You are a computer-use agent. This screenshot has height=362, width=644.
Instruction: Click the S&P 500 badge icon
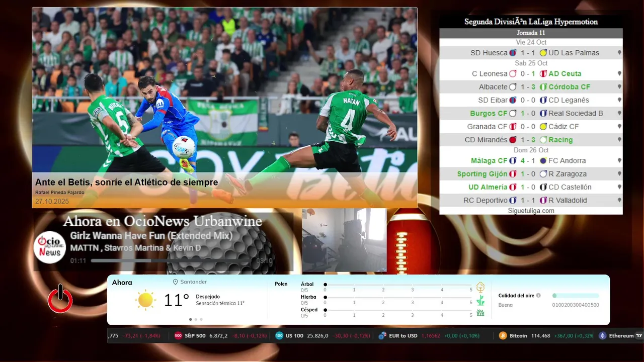pos(178,336)
